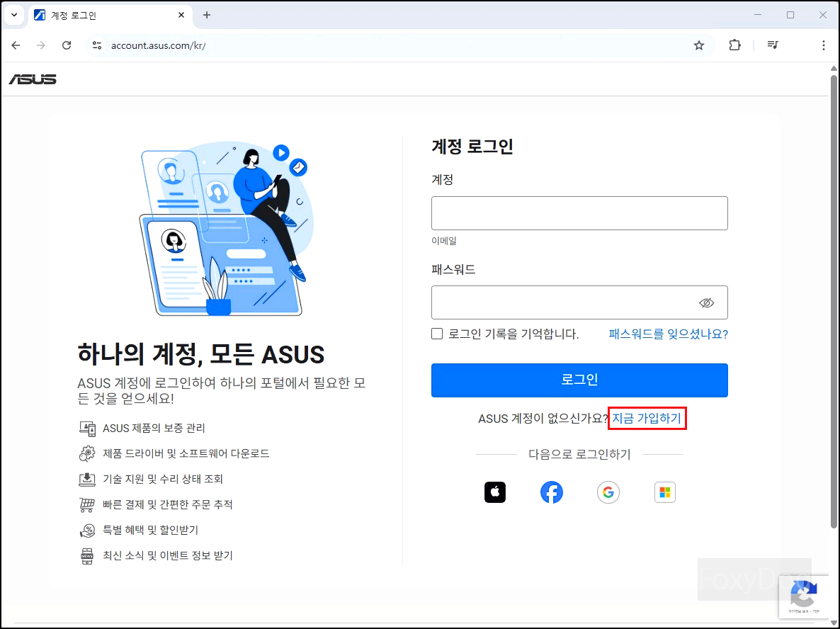The width and height of the screenshot is (840, 629).
Task: Click the 특별 혜택 및 할인받기 icon
Action: (87, 530)
